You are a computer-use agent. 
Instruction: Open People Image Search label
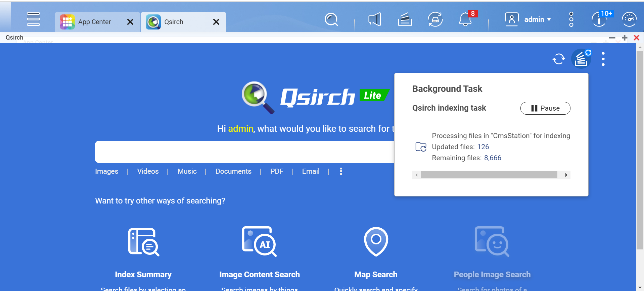[492, 275]
